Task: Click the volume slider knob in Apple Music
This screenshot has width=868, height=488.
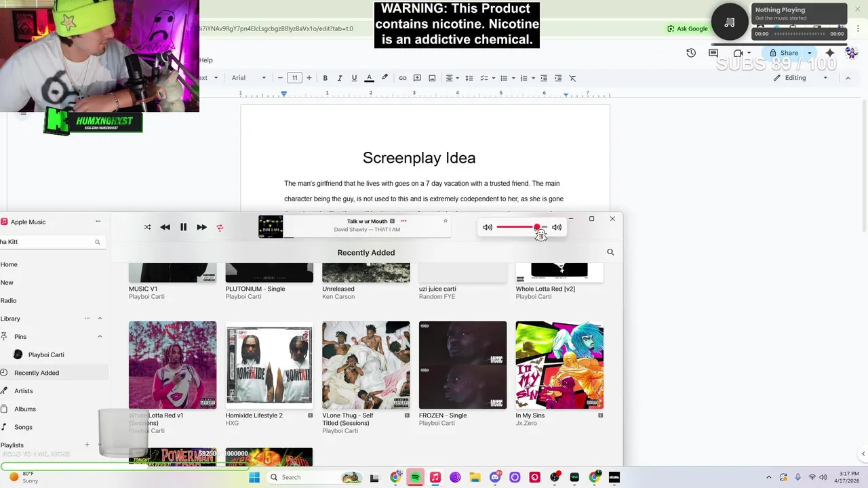Action: click(536, 227)
